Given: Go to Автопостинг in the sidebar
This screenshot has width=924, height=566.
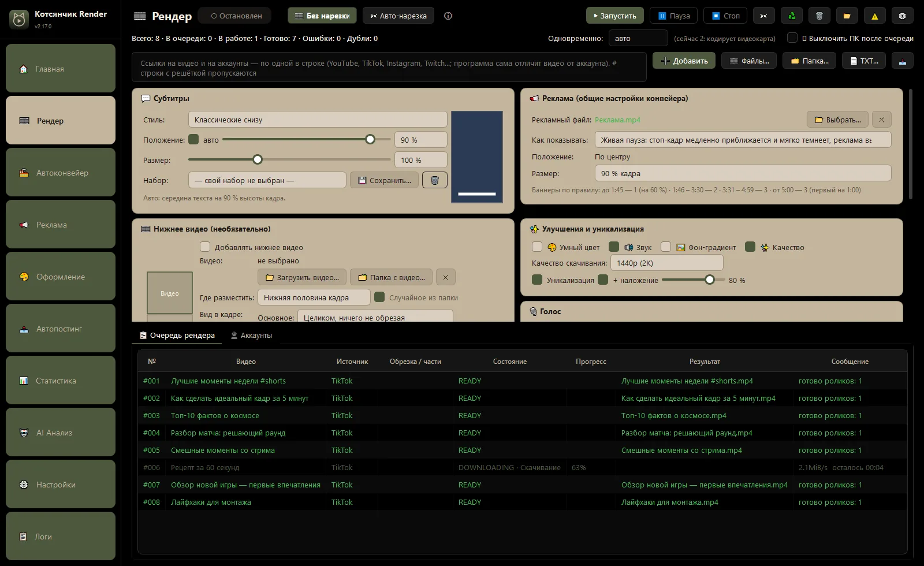Looking at the screenshot, I should [61, 328].
